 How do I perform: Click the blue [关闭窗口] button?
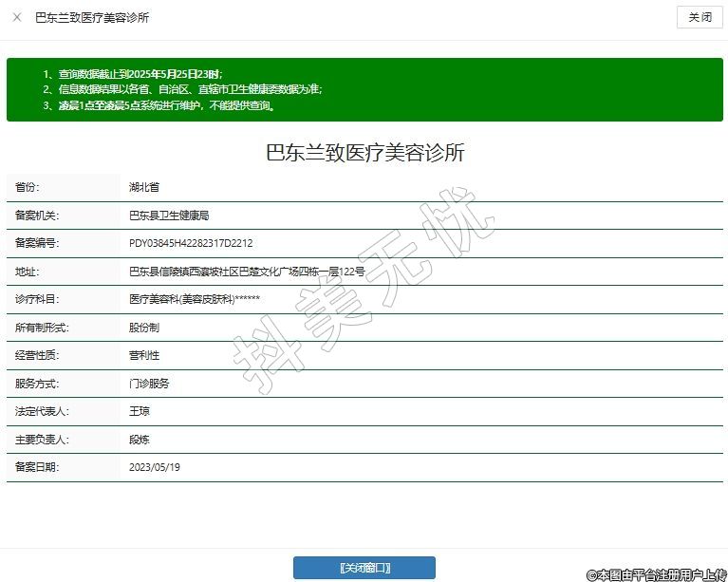tap(364, 568)
